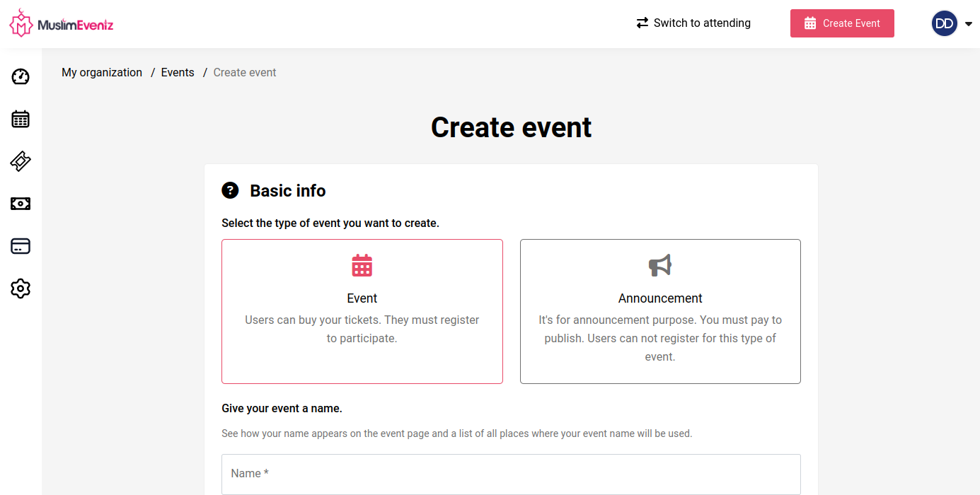Click the Basic info help question mark
980x495 pixels.
pyautogui.click(x=231, y=190)
